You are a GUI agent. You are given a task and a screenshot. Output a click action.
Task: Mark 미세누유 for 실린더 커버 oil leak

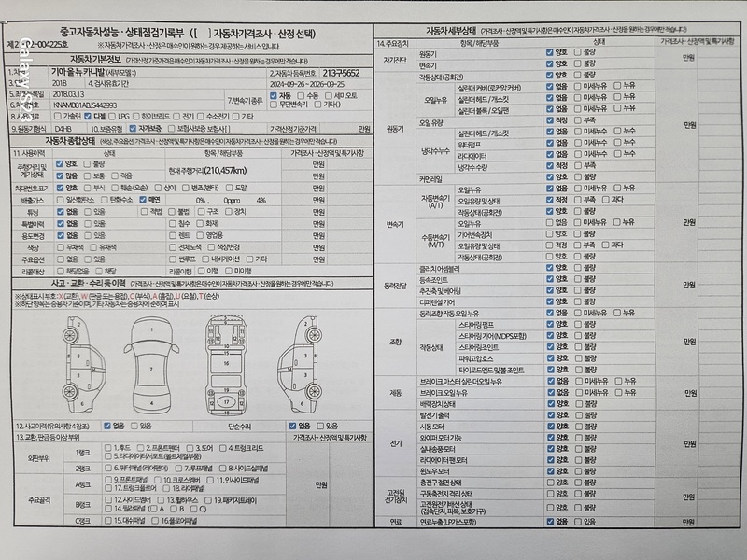[x=575, y=86]
